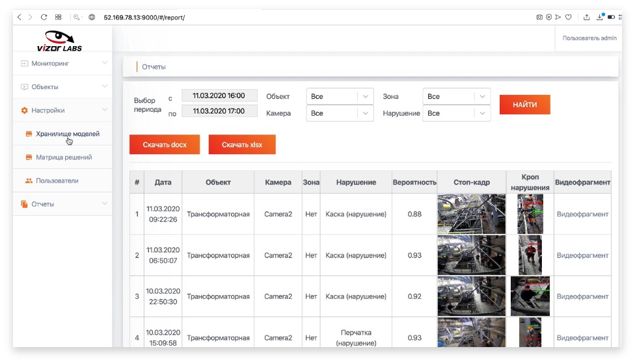
Task: Open the tab grid icon in browser toolbar
Action: (x=58, y=17)
